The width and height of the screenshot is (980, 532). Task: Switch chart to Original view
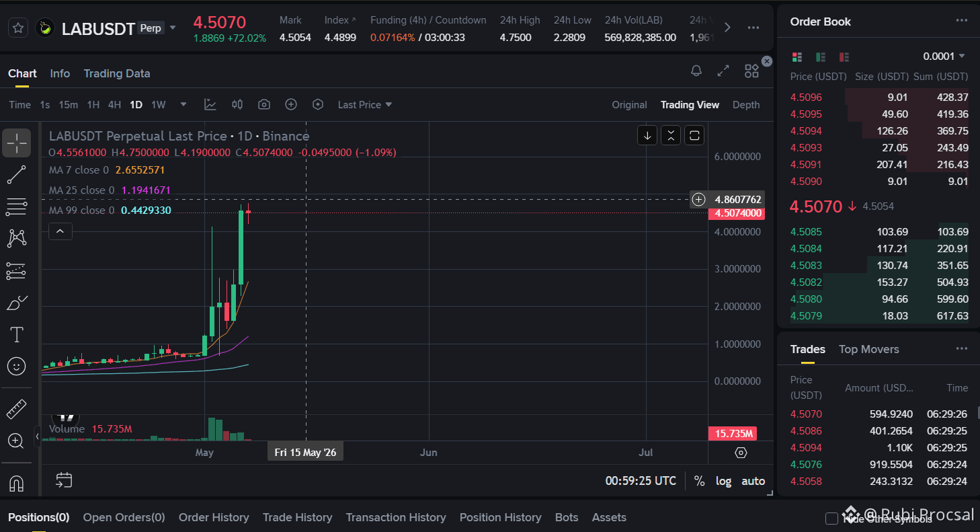pos(629,104)
